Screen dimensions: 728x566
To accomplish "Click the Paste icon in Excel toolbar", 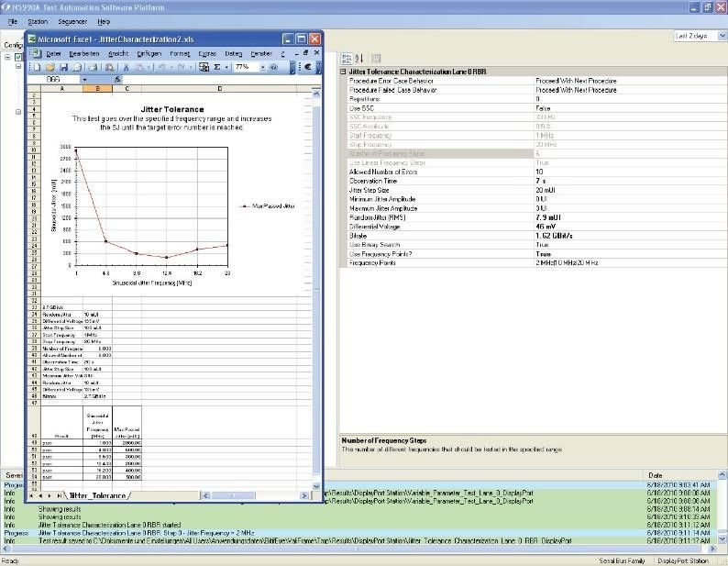I will click(139, 67).
